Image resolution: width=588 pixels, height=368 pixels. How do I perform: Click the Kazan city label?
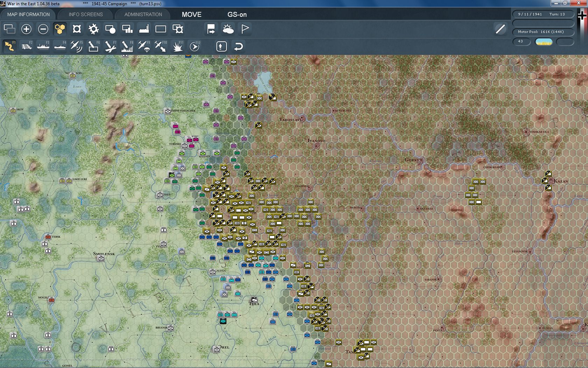pos(561,181)
